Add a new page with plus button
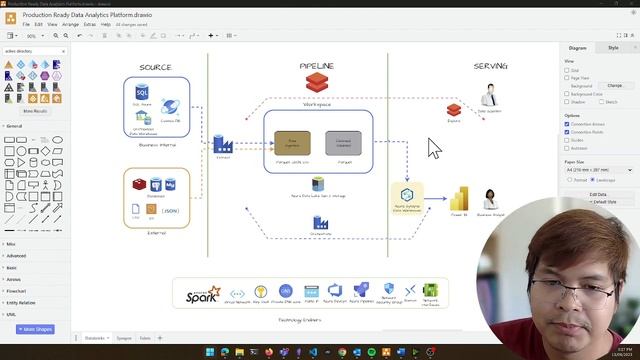Screen dimensions: 640x360 pos(160,338)
